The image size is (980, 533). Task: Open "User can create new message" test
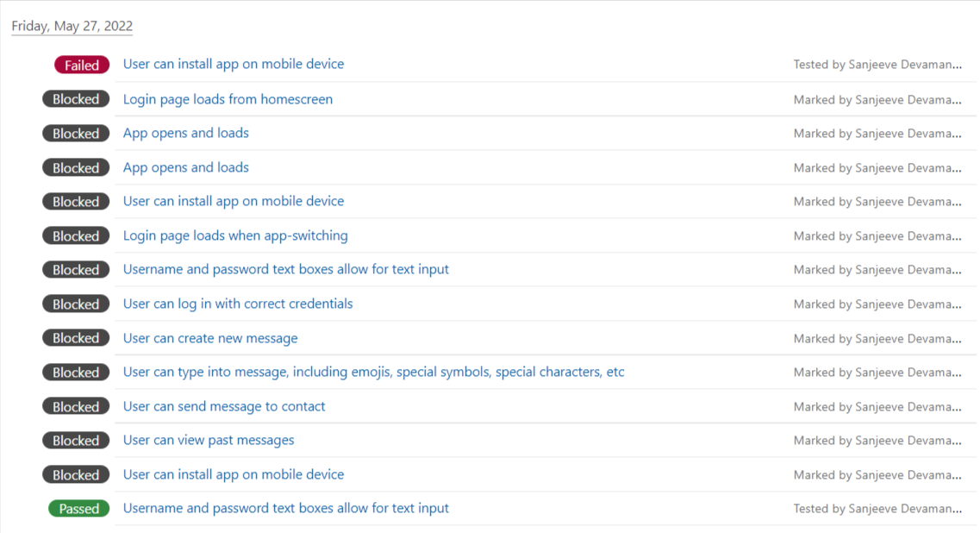tap(210, 338)
